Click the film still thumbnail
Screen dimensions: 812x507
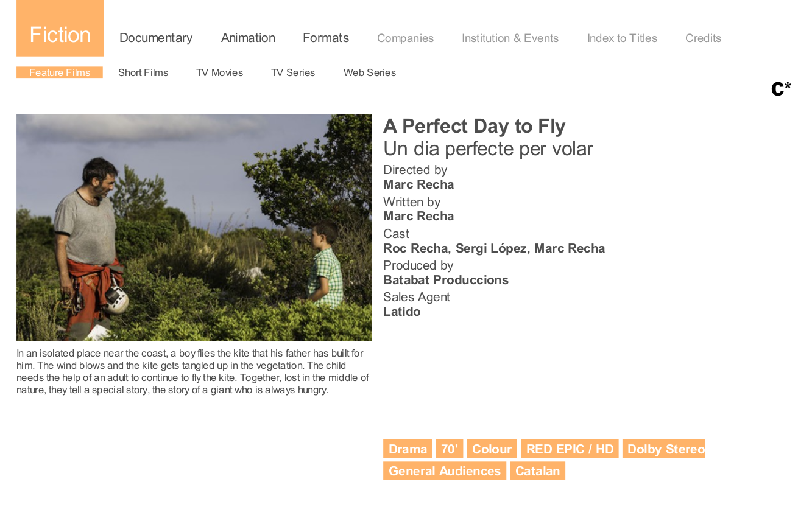194,228
